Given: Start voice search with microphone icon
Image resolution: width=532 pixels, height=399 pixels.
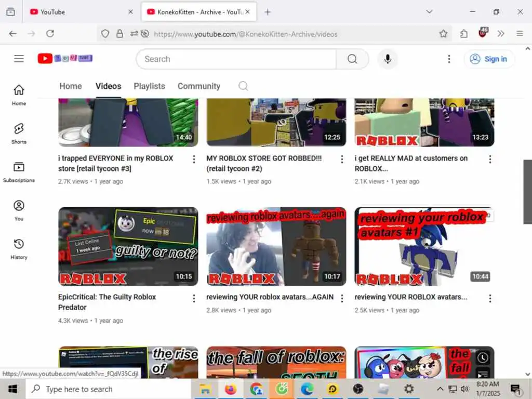Looking at the screenshot, I should coord(388,59).
